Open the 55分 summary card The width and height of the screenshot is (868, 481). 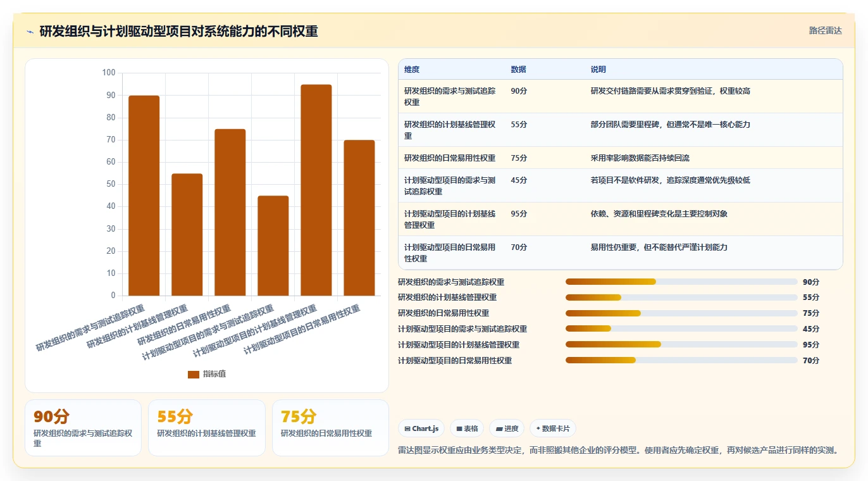207,428
